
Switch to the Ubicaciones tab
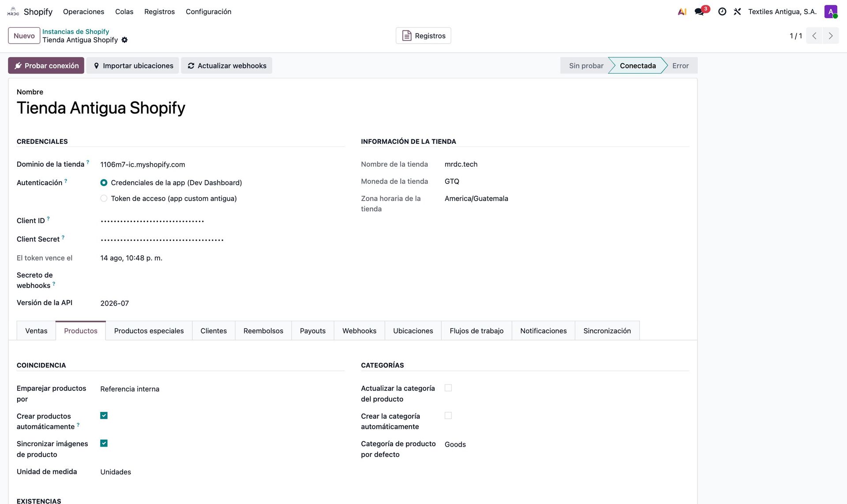[x=413, y=331]
